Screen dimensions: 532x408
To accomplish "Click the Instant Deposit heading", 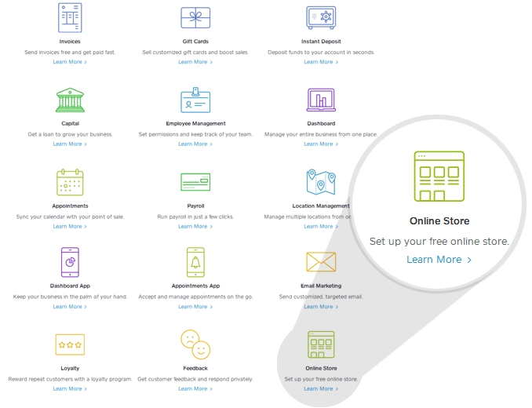I will click(321, 42).
